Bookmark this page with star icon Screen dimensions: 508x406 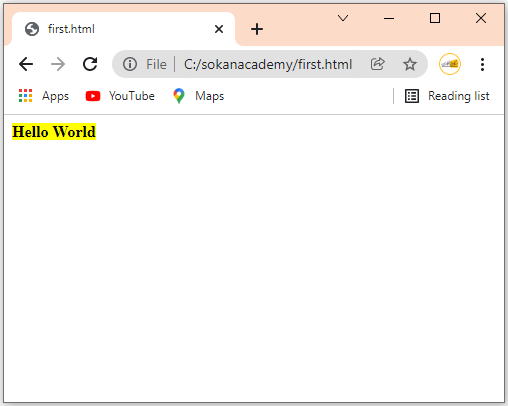pyautogui.click(x=410, y=64)
